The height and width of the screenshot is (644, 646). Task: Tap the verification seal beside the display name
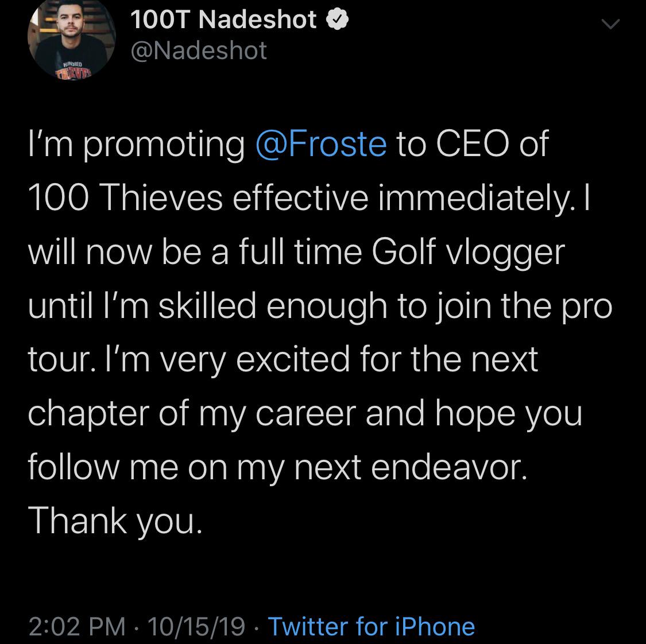coord(338,19)
